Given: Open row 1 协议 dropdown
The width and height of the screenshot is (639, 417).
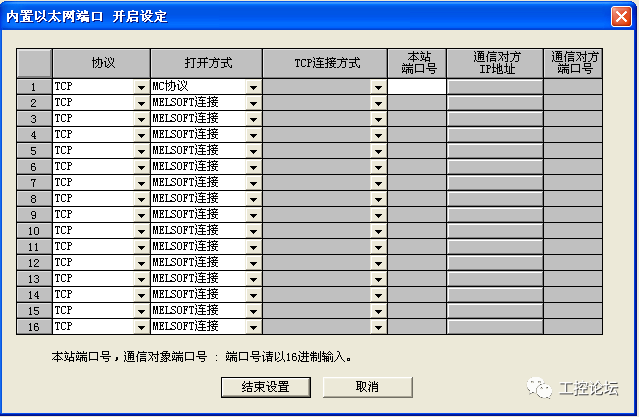Looking at the screenshot, I should tap(141, 87).
